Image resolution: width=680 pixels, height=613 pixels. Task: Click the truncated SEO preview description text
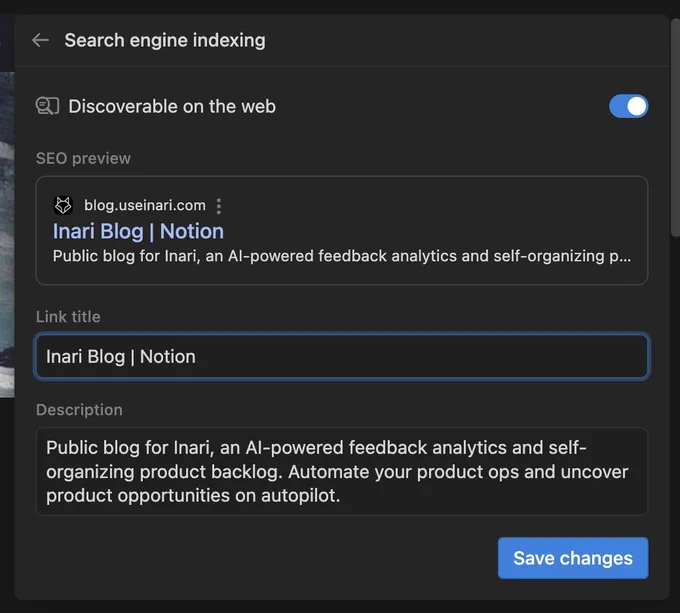click(x=342, y=256)
